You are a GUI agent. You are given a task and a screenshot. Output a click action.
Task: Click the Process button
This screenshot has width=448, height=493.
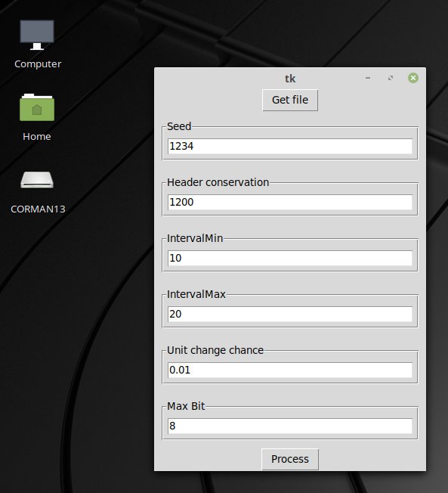tap(290, 459)
